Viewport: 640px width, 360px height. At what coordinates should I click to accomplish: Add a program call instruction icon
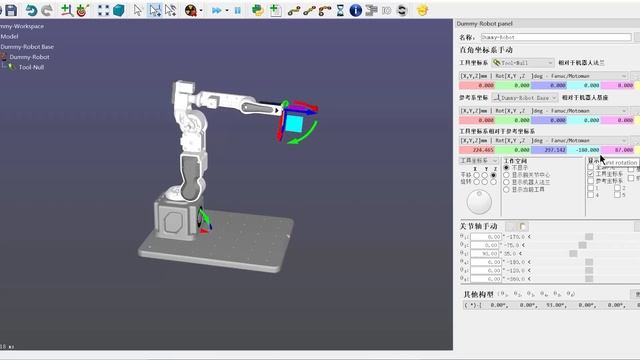point(371,10)
